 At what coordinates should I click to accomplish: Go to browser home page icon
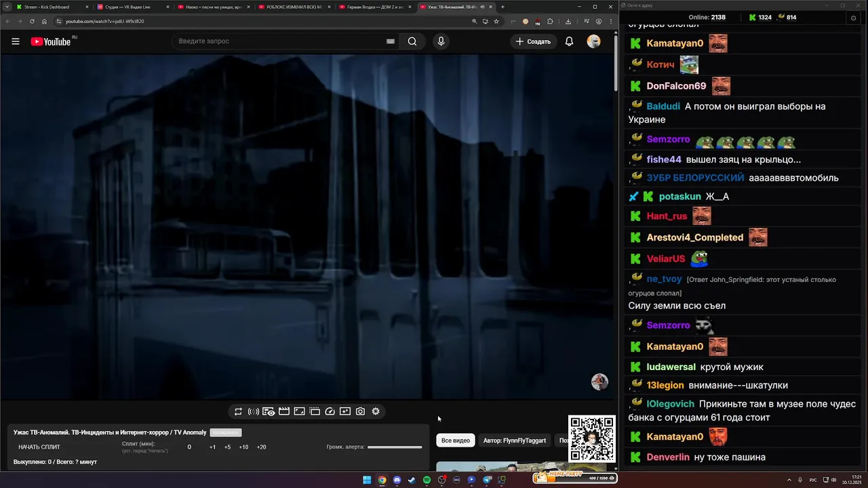(44, 21)
